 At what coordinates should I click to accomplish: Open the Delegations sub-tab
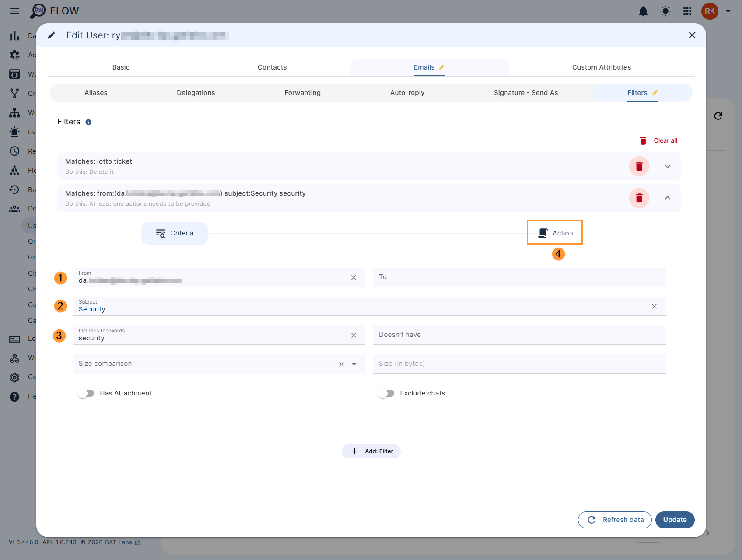click(x=196, y=93)
